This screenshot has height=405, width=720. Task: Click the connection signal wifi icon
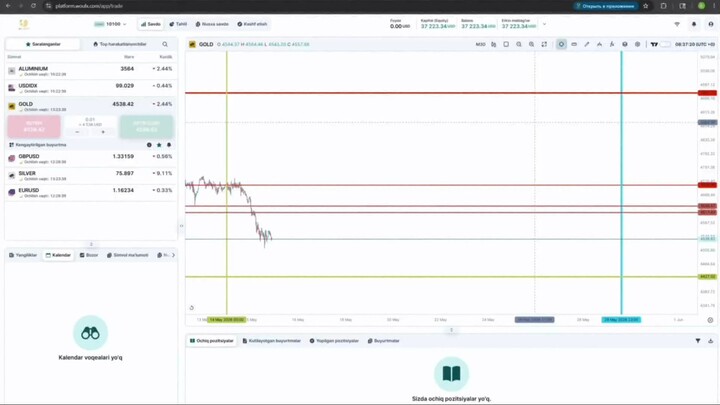(x=677, y=24)
